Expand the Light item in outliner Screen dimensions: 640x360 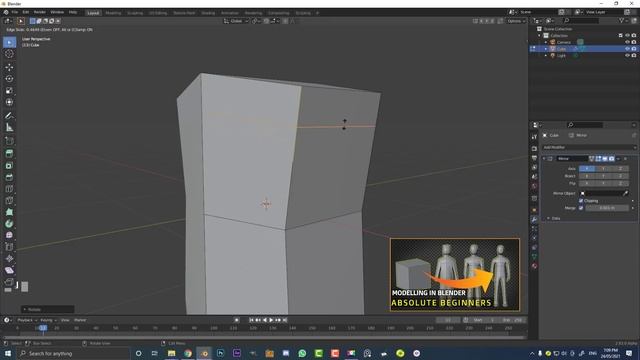click(x=546, y=55)
